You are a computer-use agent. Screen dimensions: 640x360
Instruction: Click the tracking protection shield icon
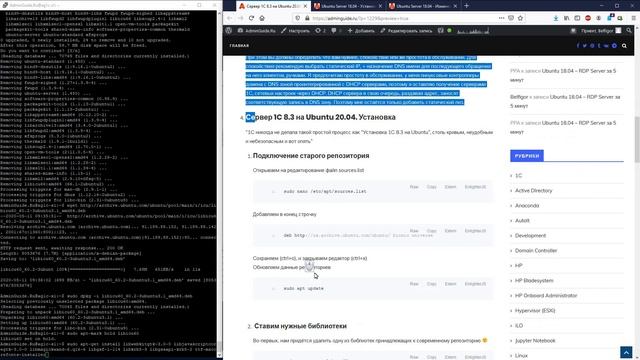pos(298,18)
